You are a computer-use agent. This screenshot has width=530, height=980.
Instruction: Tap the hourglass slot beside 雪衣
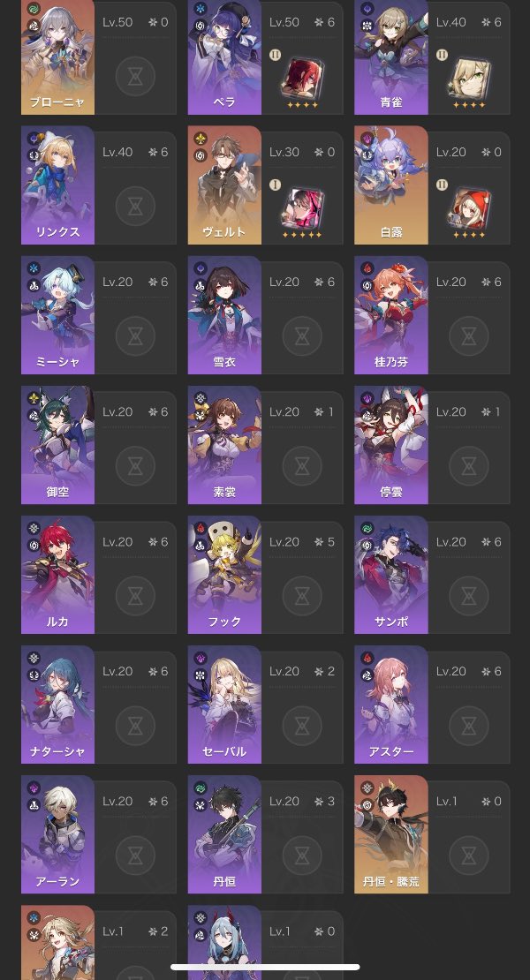(302, 336)
